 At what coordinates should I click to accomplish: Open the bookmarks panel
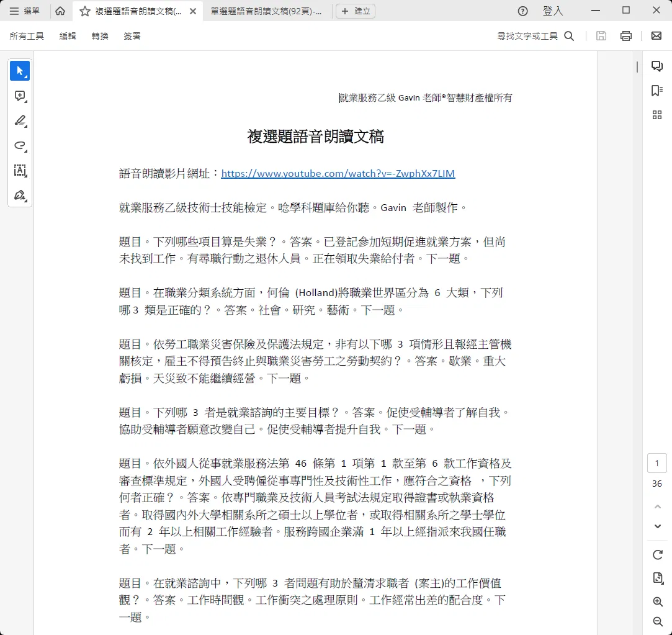[x=657, y=91]
